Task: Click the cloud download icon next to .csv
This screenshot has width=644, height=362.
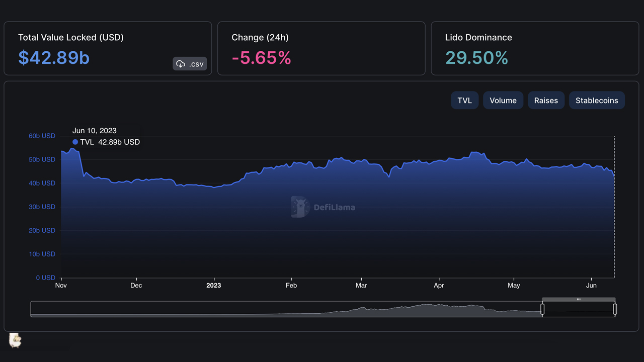Action: (x=180, y=63)
